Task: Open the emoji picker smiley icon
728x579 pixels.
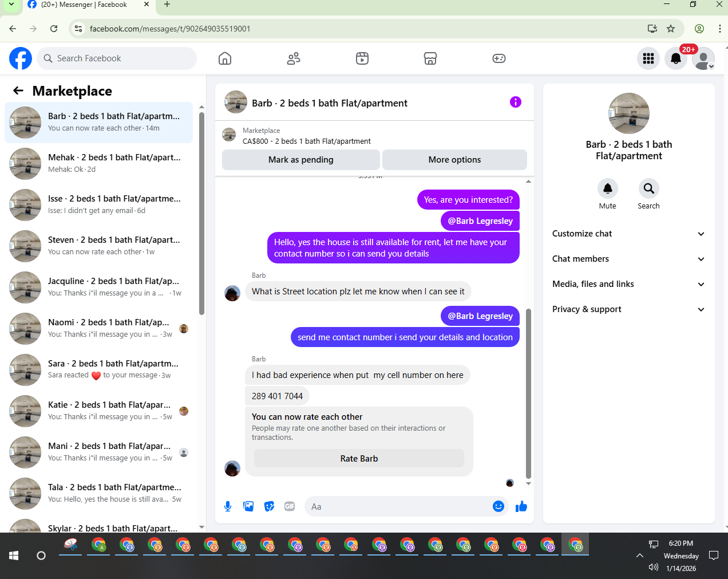Action: [498, 506]
